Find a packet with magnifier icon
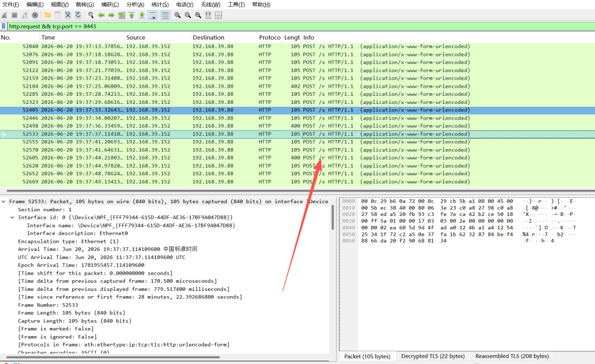This screenshot has width=595, height=364. tap(91, 15)
